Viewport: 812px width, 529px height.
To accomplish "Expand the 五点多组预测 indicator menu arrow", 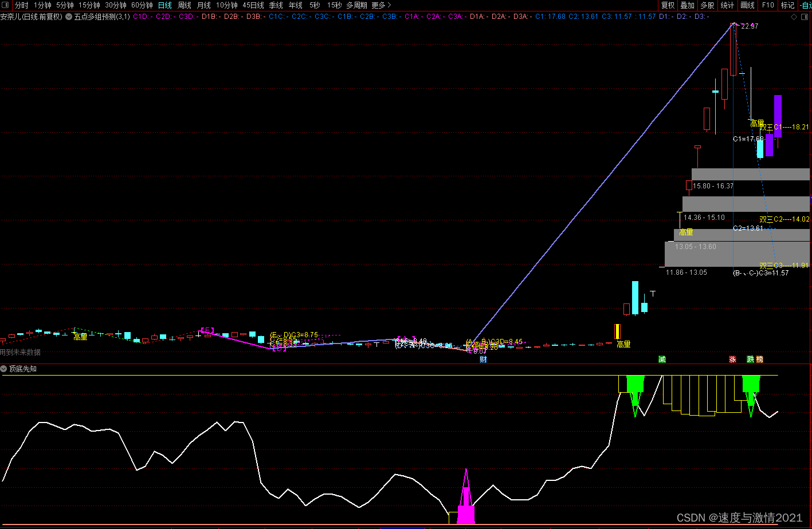I will coord(69,17).
